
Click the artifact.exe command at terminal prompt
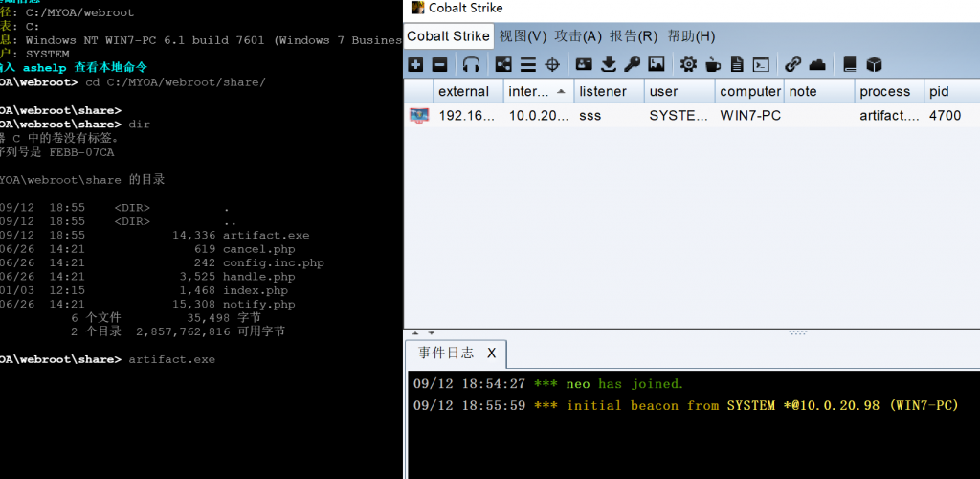tap(172, 359)
